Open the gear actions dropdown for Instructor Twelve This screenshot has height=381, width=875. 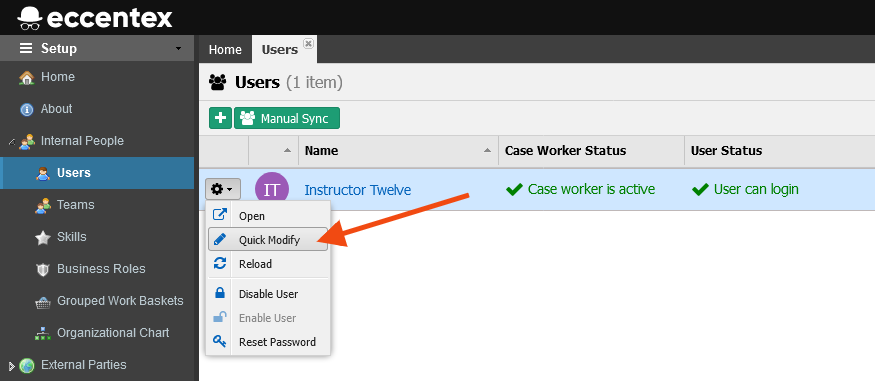tap(223, 190)
